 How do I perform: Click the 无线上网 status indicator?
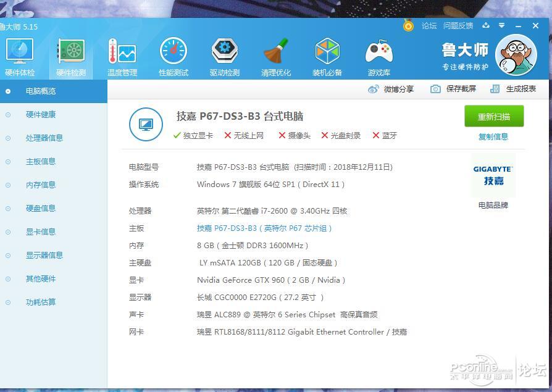click(x=244, y=135)
